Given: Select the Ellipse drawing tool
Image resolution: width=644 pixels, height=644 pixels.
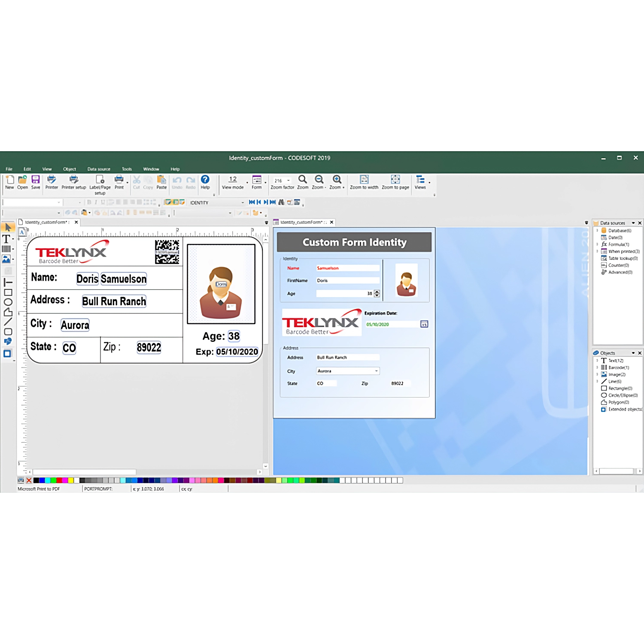Looking at the screenshot, I should 8,302.
